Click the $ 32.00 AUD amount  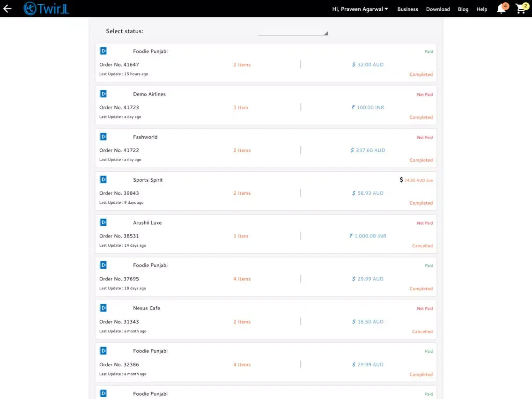click(x=368, y=65)
